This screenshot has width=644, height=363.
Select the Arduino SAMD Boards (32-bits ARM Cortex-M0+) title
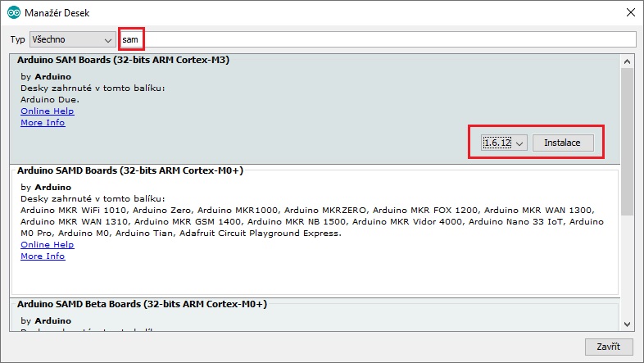pyautogui.click(x=130, y=170)
